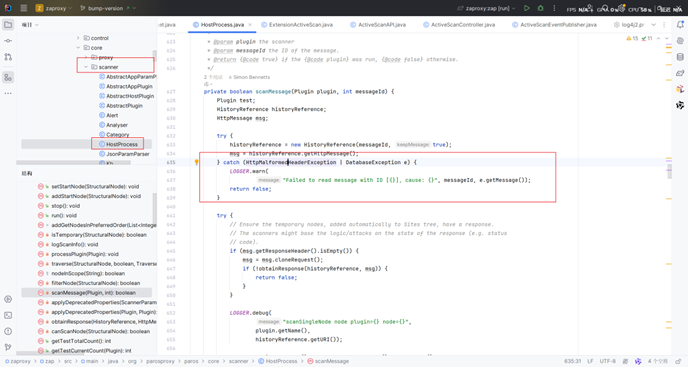Open the zaproxy:zap [run] configuration dropdown
The width and height of the screenshot is (688, 367).
pos(486,8)
